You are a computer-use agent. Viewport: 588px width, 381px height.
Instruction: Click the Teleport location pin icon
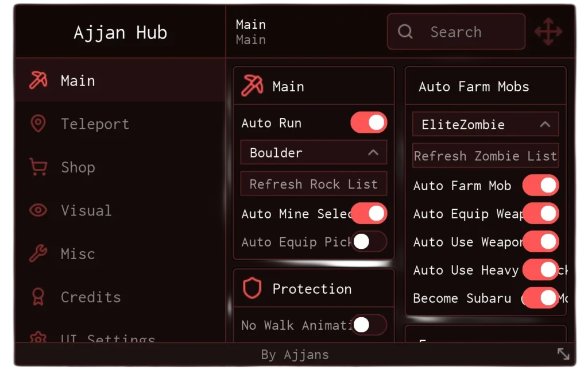pyautogui.click(x=38, y=124)
